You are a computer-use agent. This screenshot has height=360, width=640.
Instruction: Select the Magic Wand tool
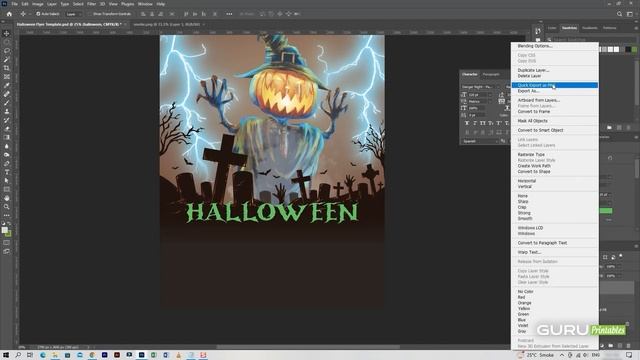tap(7, 60)
